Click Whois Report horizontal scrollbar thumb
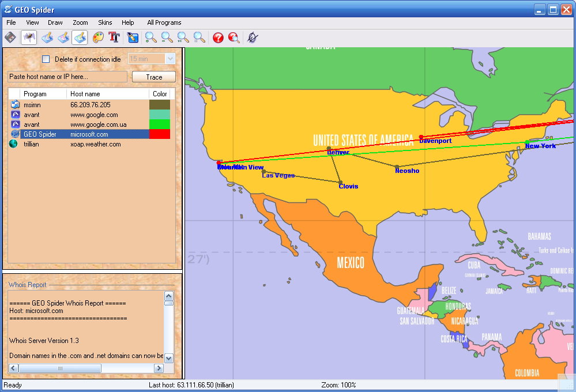 (x=60, y=368)
